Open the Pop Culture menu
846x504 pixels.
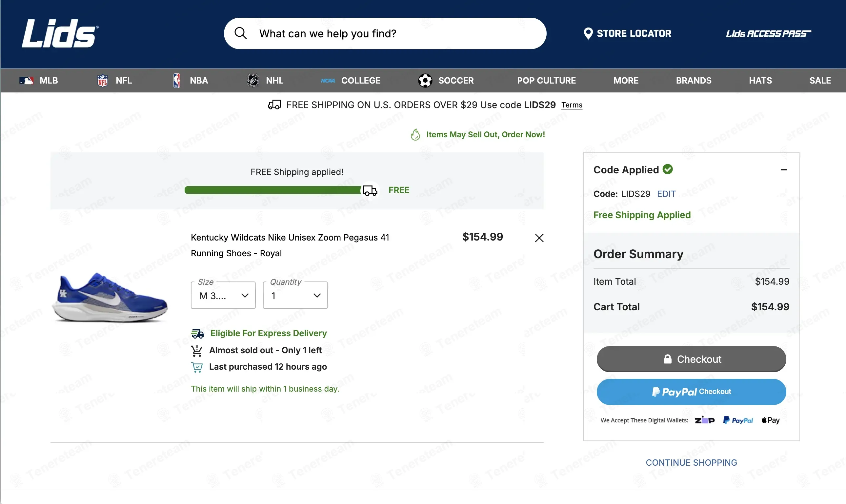coord(546,81)
